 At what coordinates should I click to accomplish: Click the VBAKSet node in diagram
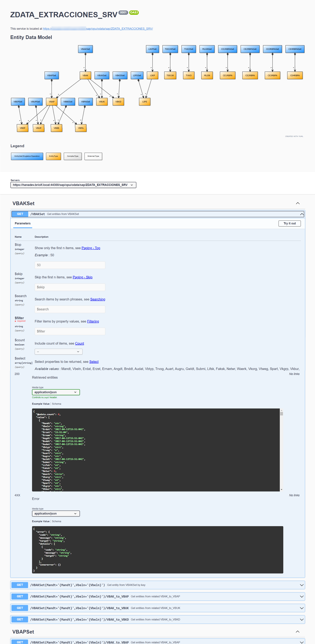(85, 49)
